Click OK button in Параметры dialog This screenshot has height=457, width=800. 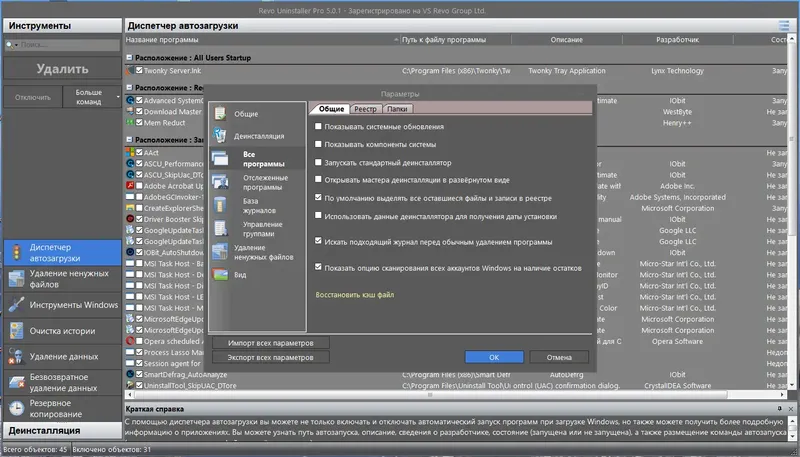pos(494,357)
